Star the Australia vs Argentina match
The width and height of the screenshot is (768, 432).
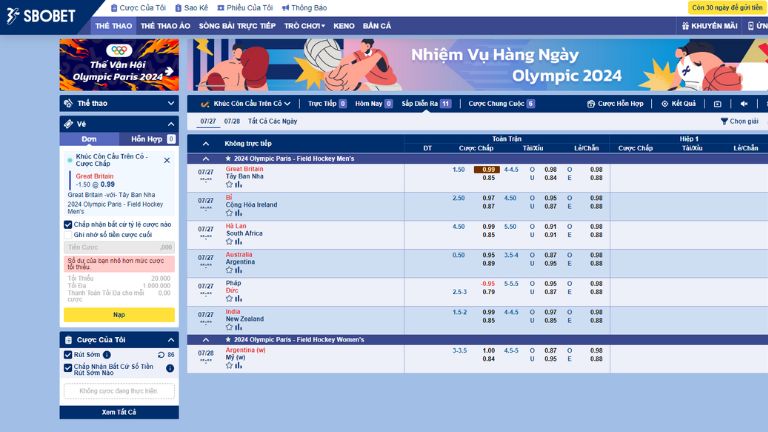click(x=229, y=270)
